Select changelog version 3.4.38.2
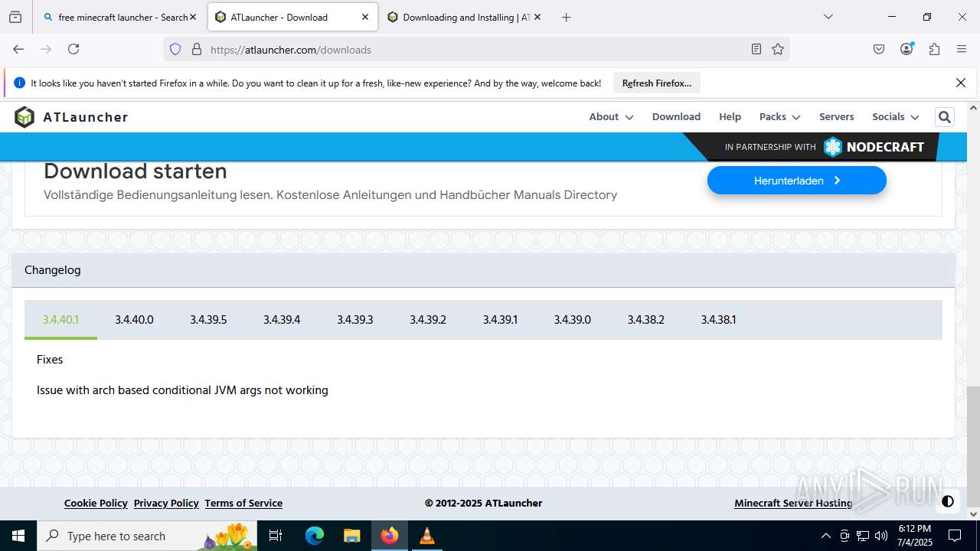 point(645,319)
